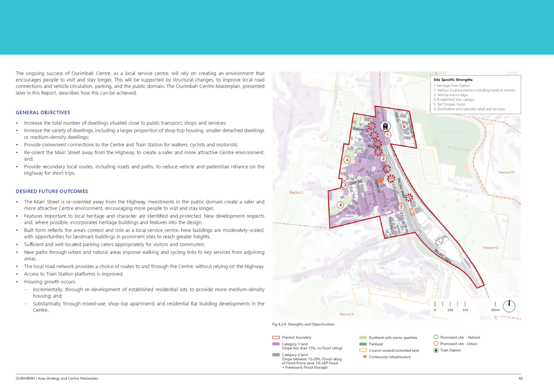Viewport: 554px width, 392px height.
Task: Click the Train Station legend icon
Action: (436, 350)
